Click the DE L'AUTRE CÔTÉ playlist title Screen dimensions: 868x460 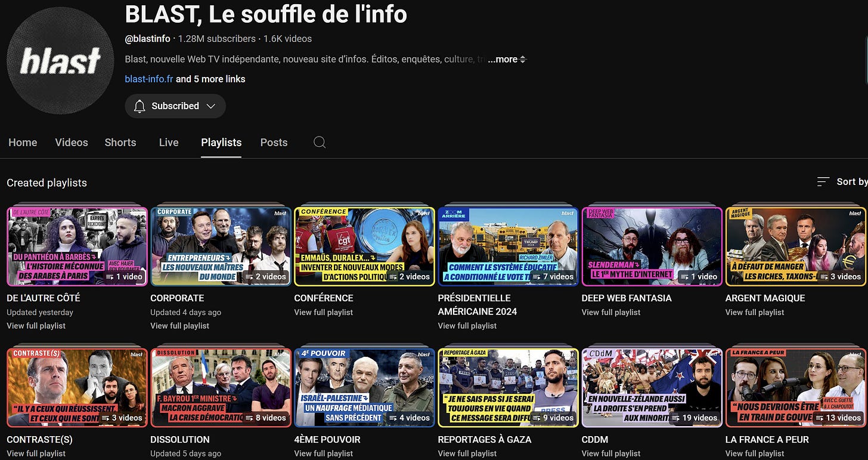coord(44,298)
